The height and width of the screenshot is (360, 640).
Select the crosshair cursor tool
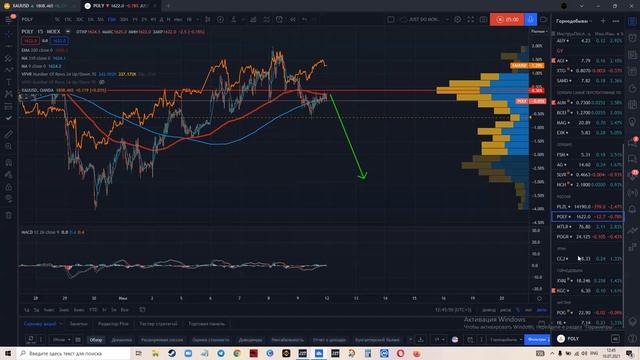9,34
